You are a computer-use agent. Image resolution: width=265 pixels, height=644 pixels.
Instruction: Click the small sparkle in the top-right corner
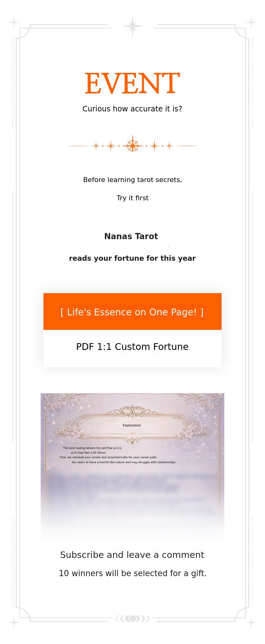point(251,22)
